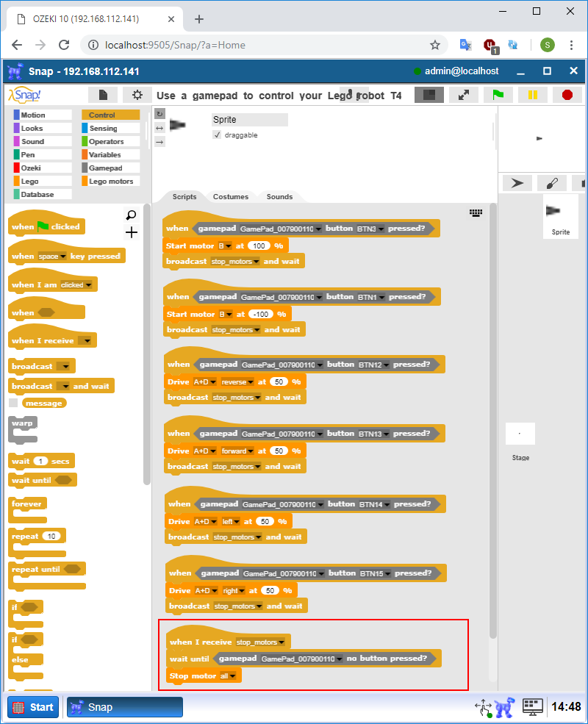Edit the -100 motor speed value
This screenshot has height=724, width=588.
(x=261, y=314)
